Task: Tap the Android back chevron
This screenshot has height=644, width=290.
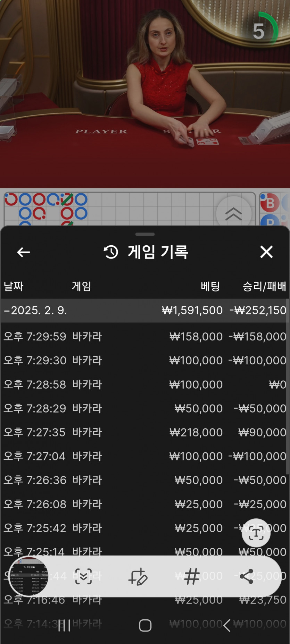Action: point(226,626)
